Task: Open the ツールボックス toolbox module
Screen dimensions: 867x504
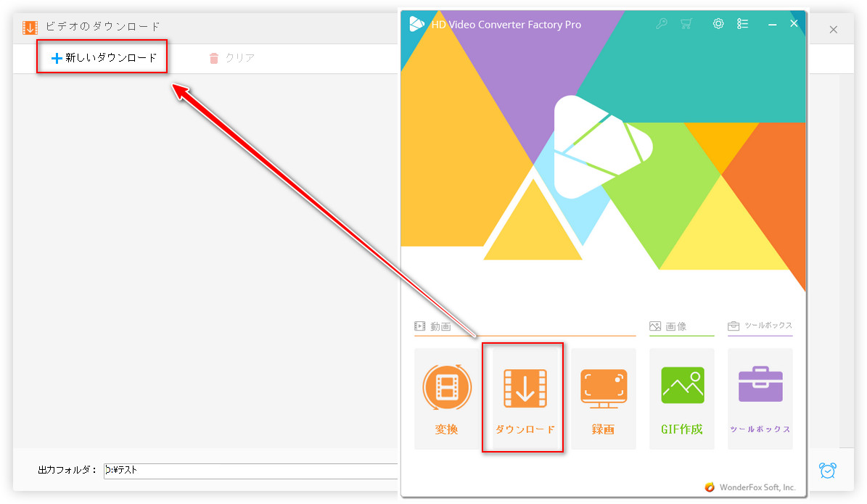Action: 760,398
